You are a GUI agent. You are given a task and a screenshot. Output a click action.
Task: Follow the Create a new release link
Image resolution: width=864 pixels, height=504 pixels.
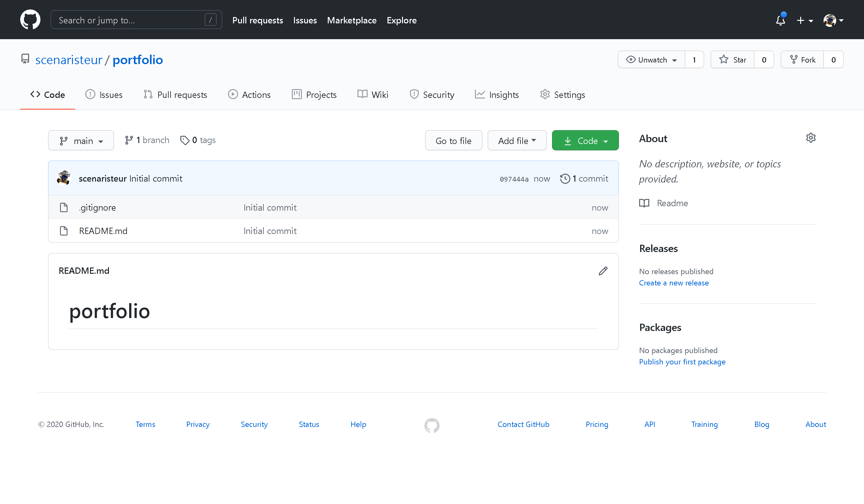[674, 283]
